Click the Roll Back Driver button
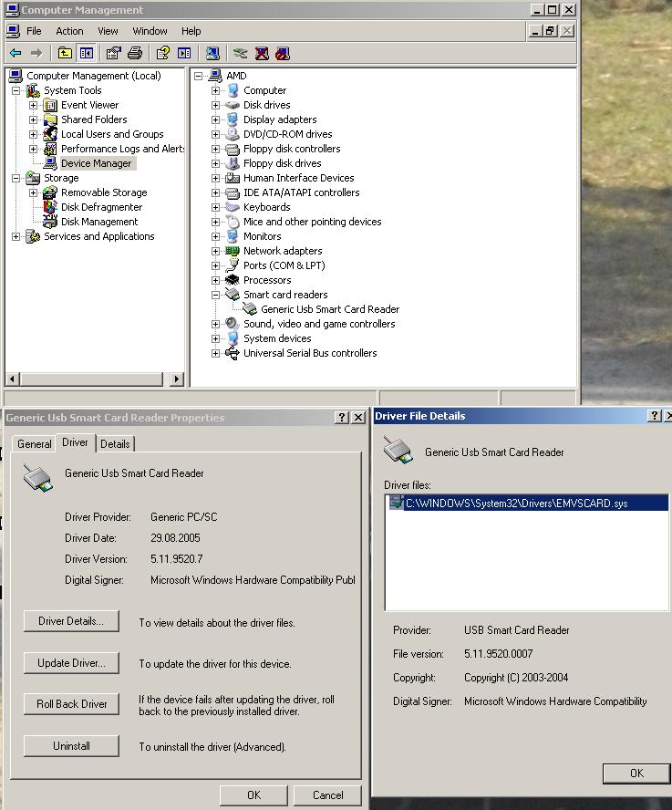672x810 pixels. 71,704
